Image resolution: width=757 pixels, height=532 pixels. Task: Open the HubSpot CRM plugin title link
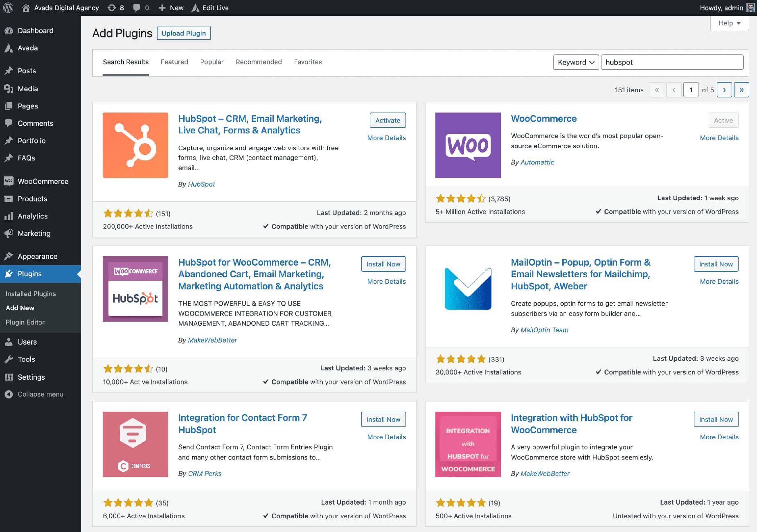tap(250, 124)
